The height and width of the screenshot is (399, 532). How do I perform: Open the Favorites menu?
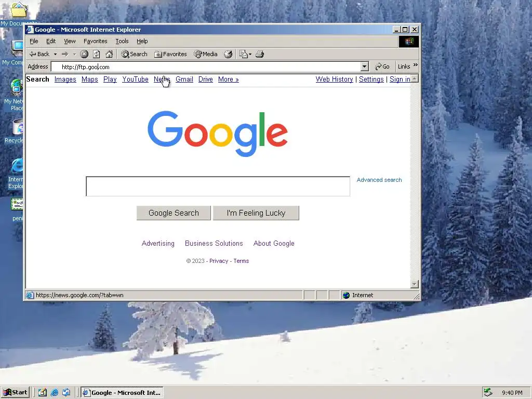coord(96,41)
